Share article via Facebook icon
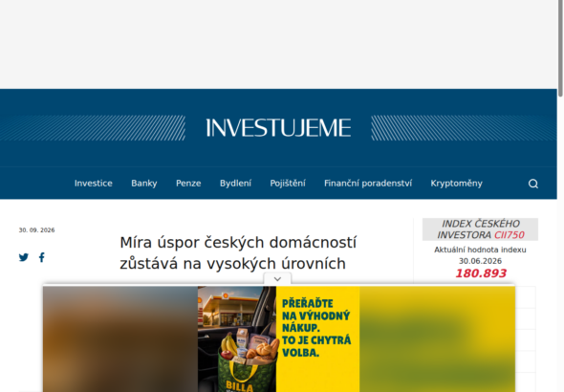Viewport: 564px width, 392px height. coord(42,257)
